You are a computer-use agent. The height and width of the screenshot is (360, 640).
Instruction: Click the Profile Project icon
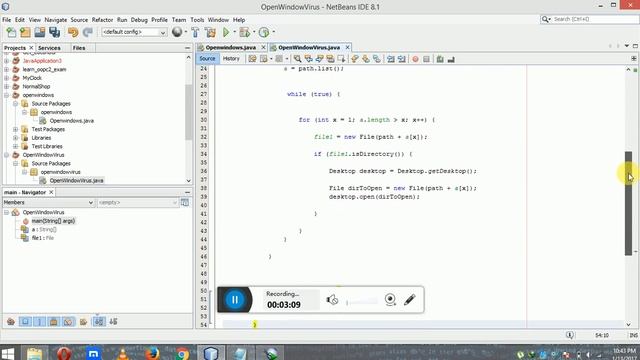(264, 32)
